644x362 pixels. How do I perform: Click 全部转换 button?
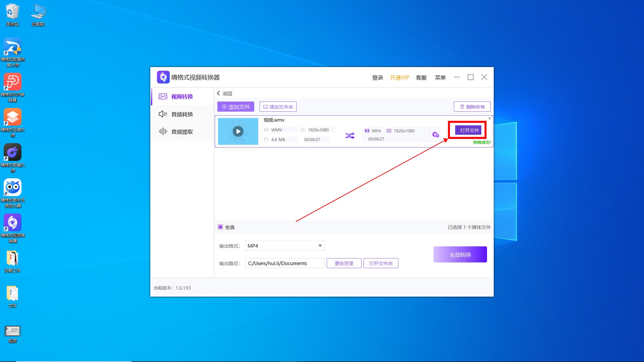[460, 255]
